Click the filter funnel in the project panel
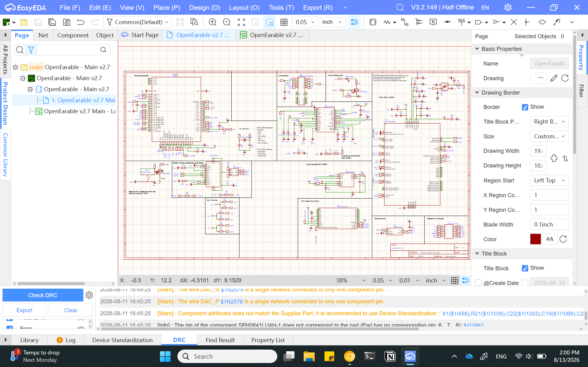This screenshot has height=367, width=588. (31, 50)
